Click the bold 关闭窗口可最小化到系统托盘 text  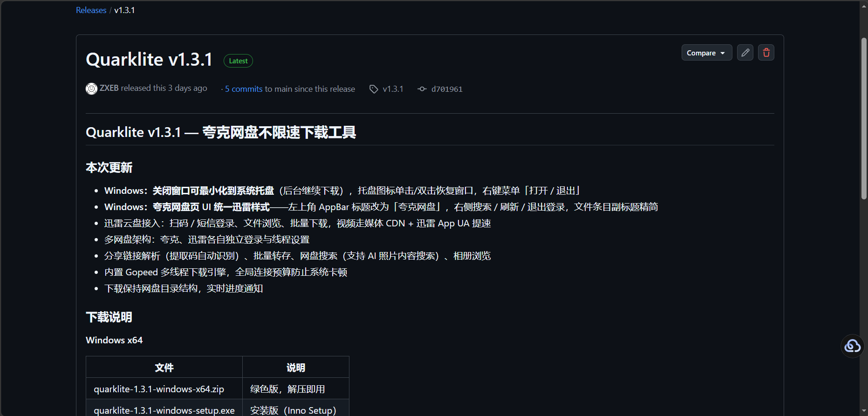[213, 191]
